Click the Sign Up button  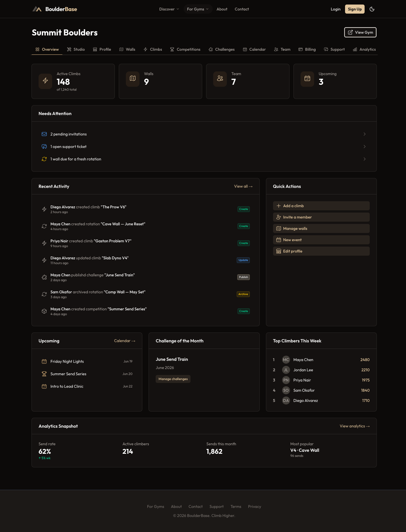pyautogui.click(x=355, y=9)
